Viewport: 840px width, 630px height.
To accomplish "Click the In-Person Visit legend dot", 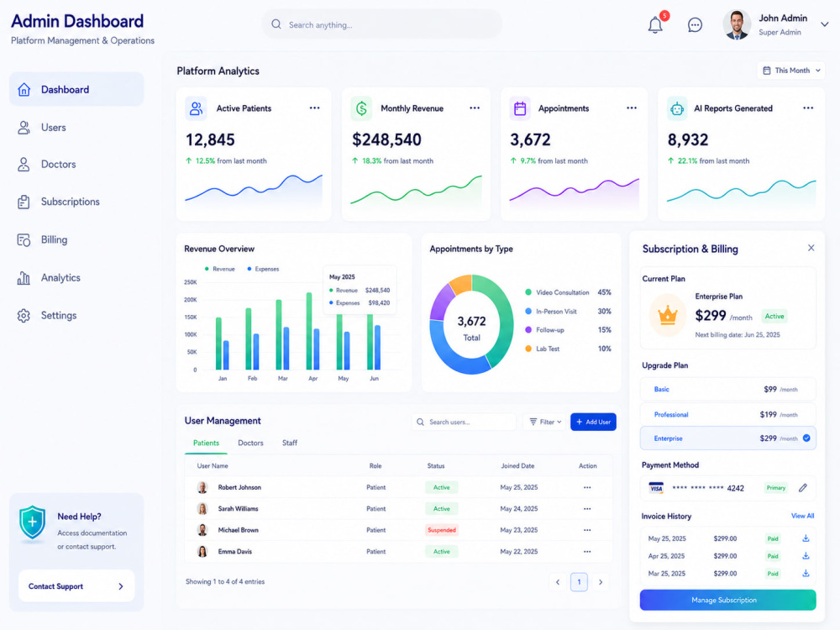I will [x=528, y=312].
